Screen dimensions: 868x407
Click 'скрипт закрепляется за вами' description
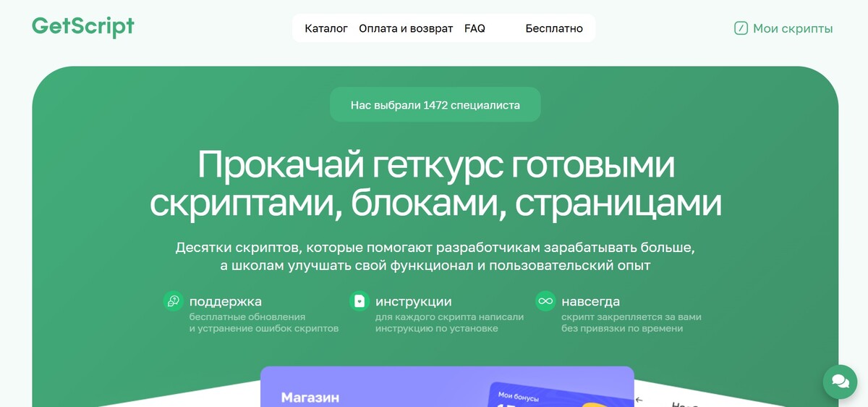coord(631,317)
